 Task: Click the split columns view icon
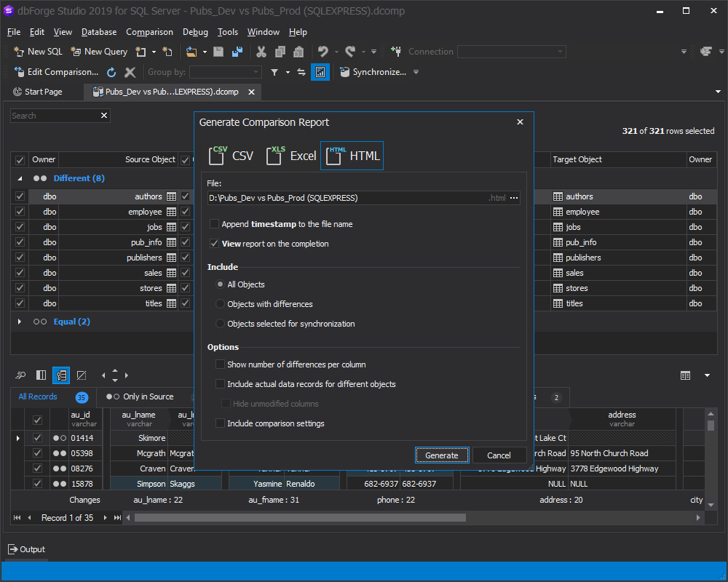[41, 375]
